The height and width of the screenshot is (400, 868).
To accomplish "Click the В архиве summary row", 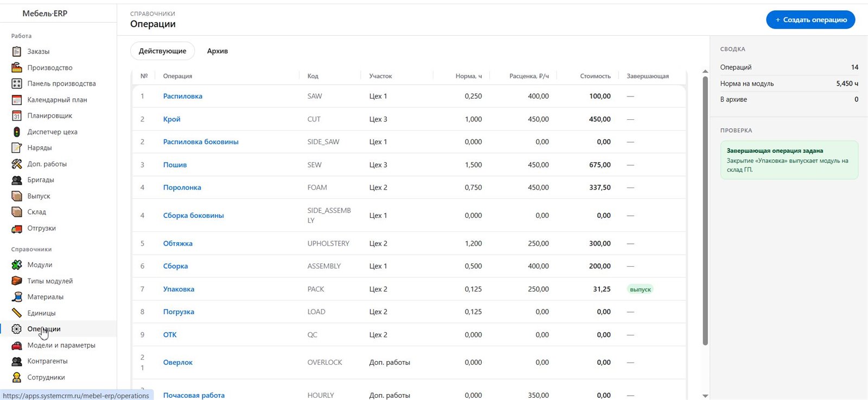I will tap(789, 99).
